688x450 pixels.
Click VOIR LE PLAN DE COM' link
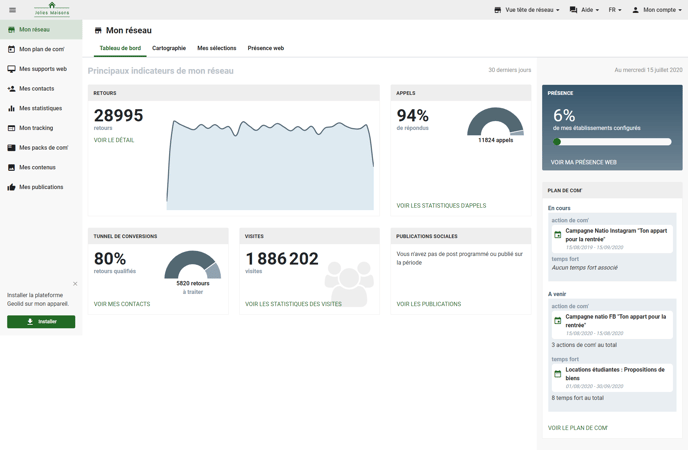tap(578, 428)
